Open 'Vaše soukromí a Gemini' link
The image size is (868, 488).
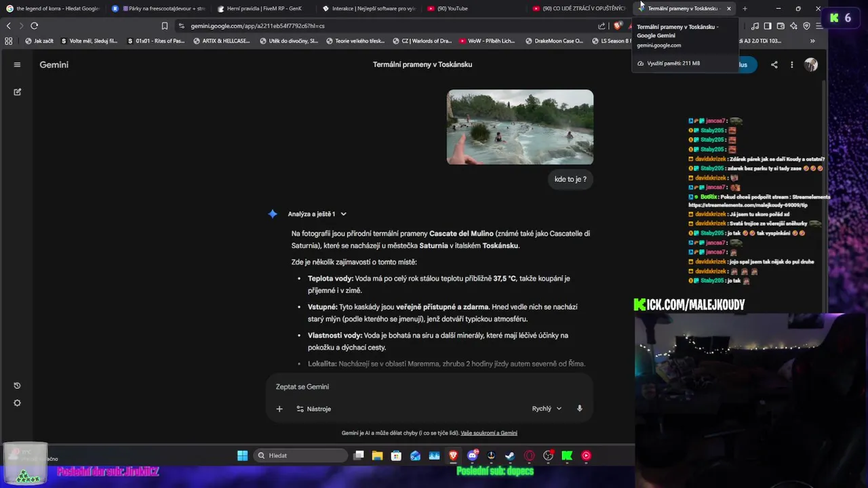[489, 433]
